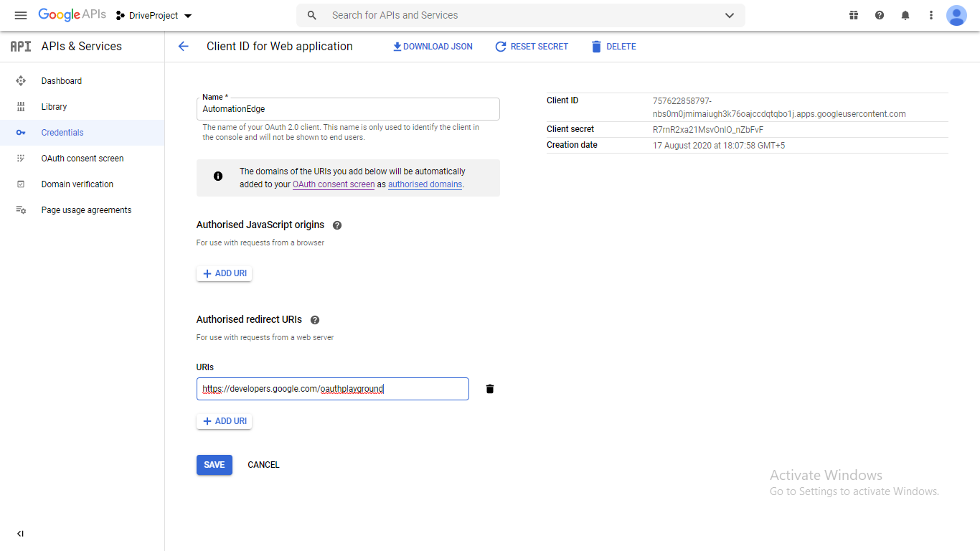
Task: Click the info icon in the notice box
Action: pyautogui.click(x=218, y=176)
